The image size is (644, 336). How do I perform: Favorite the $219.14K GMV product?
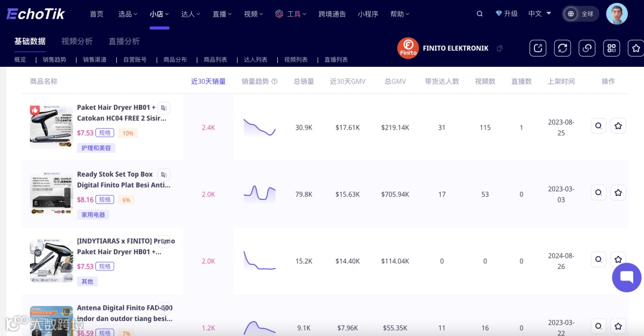coord(618,126)
